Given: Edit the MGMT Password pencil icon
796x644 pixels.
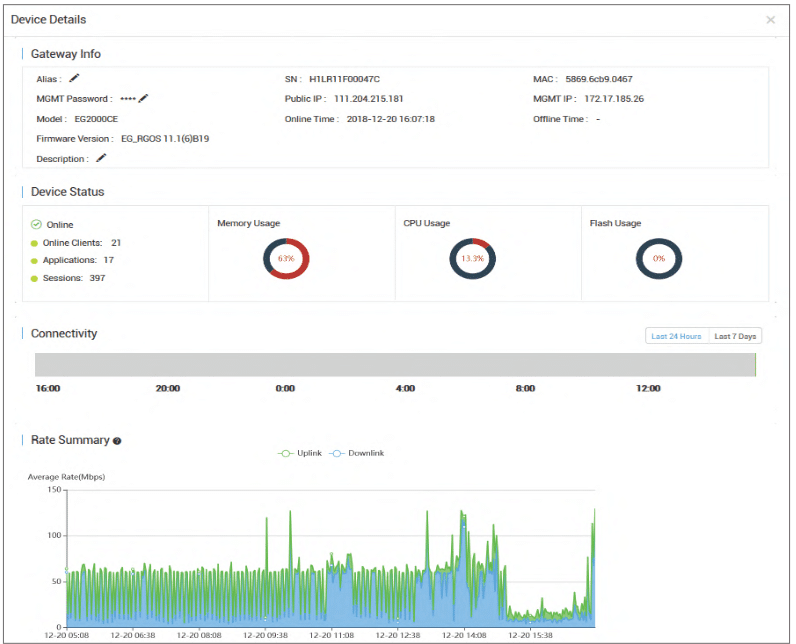Looking at the screenshot, I should point(143,98).
